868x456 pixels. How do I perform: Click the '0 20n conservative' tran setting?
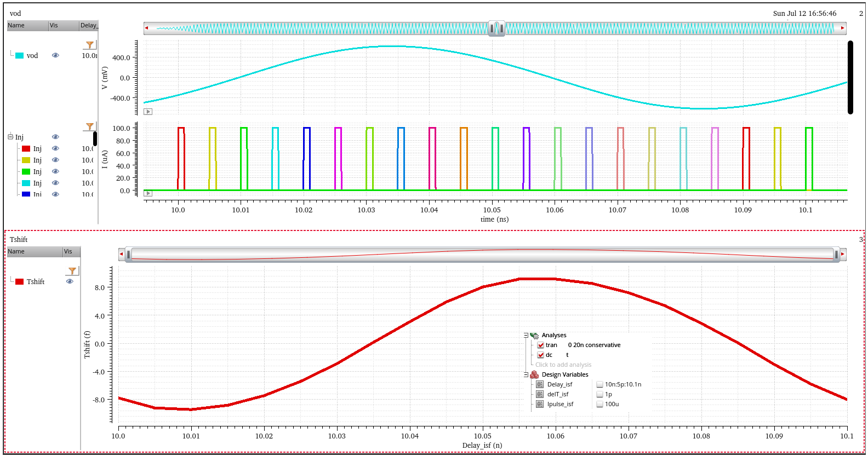595,345
